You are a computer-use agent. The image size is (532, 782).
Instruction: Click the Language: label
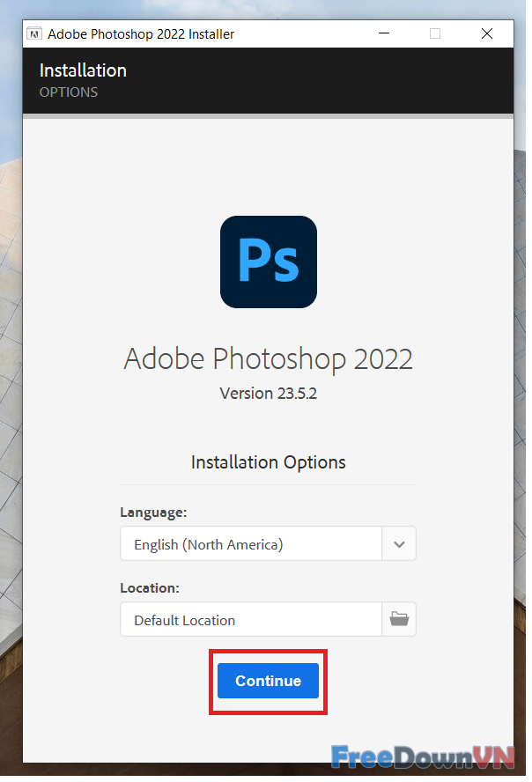click(153, 512)
